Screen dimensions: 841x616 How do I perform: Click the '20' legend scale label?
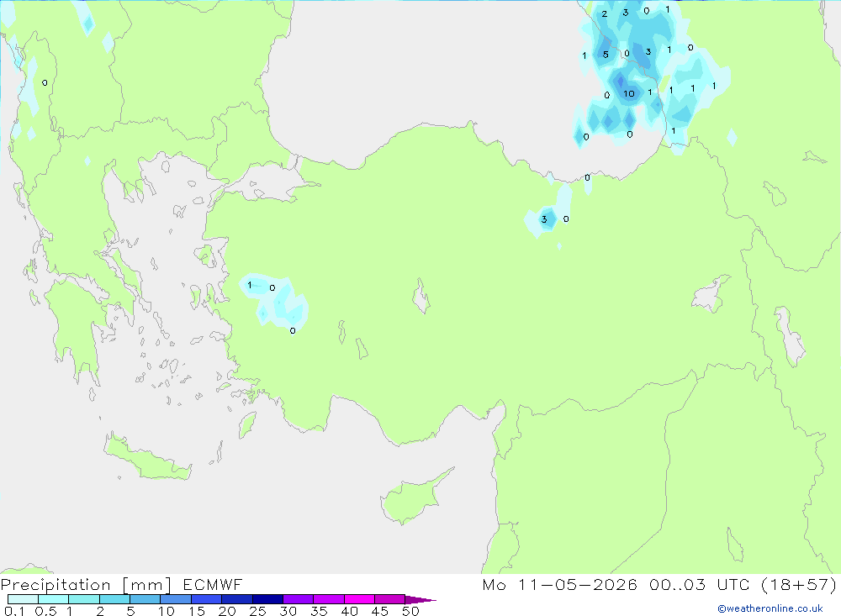click(x=227, y=611)
